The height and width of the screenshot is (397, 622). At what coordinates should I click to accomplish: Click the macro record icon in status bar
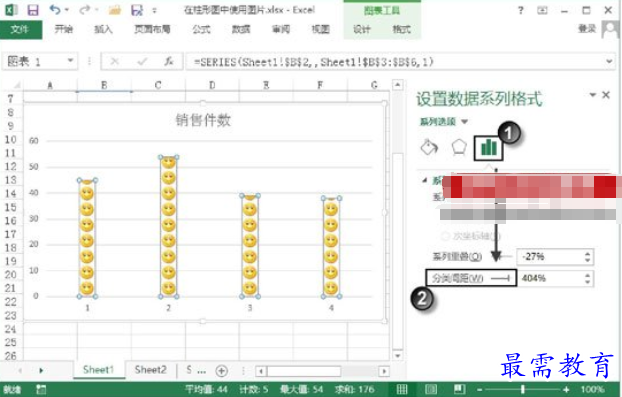pos(41,389)
